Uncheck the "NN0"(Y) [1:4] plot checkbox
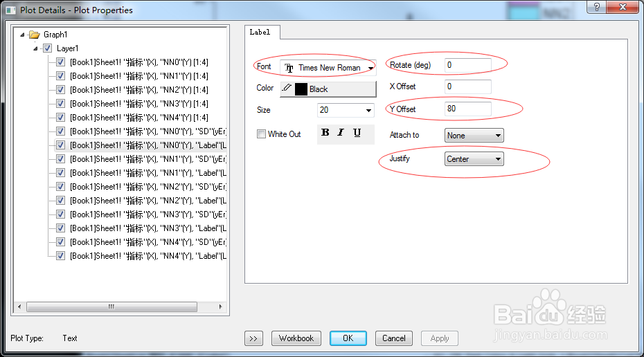Viewport: 644px width, 357px height. coord(61,62)
